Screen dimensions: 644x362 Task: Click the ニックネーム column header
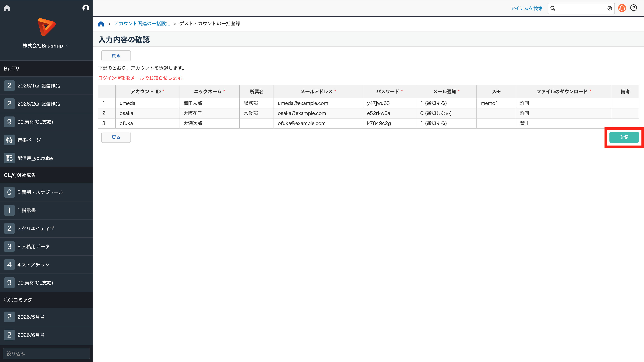tap(209, 92)
